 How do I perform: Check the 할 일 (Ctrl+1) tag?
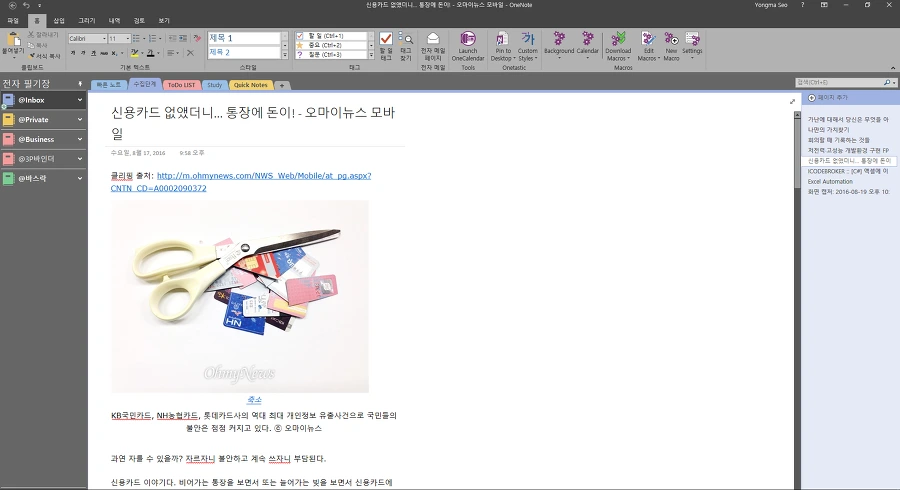tap(331, 36)
